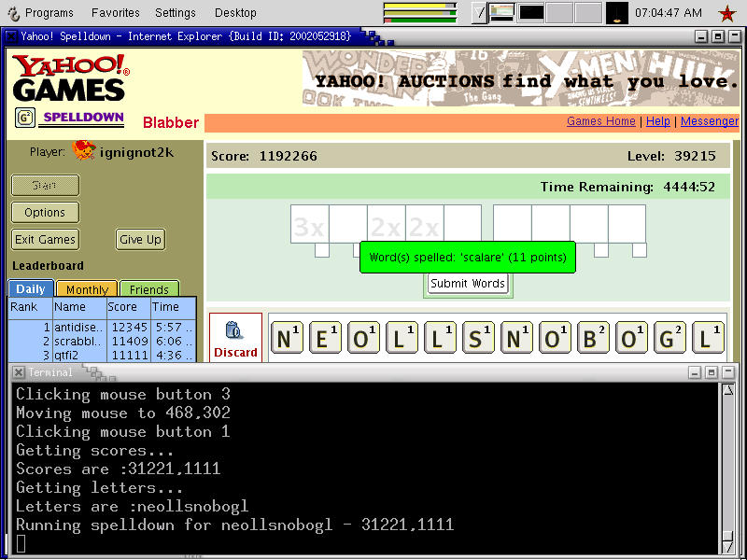Switch to the Friends leaderboard tab
The image size is (747, 560).
(x=149, y=289)
